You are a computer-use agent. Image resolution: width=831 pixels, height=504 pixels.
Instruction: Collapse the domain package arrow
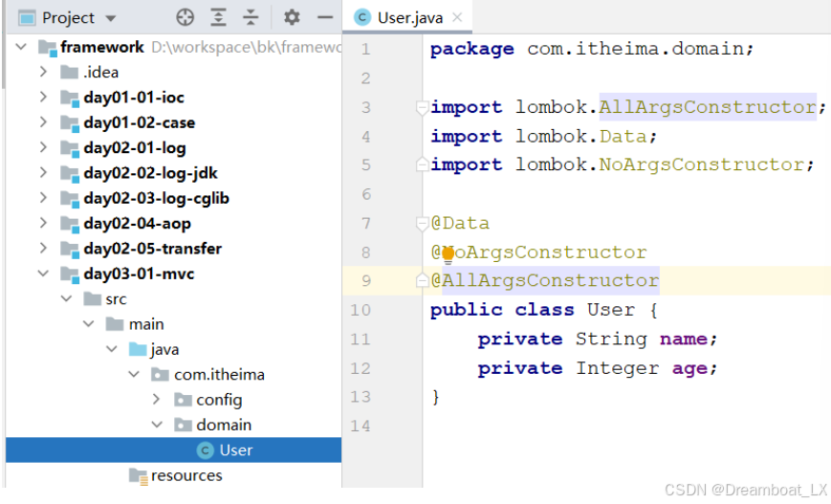point(158,425)
